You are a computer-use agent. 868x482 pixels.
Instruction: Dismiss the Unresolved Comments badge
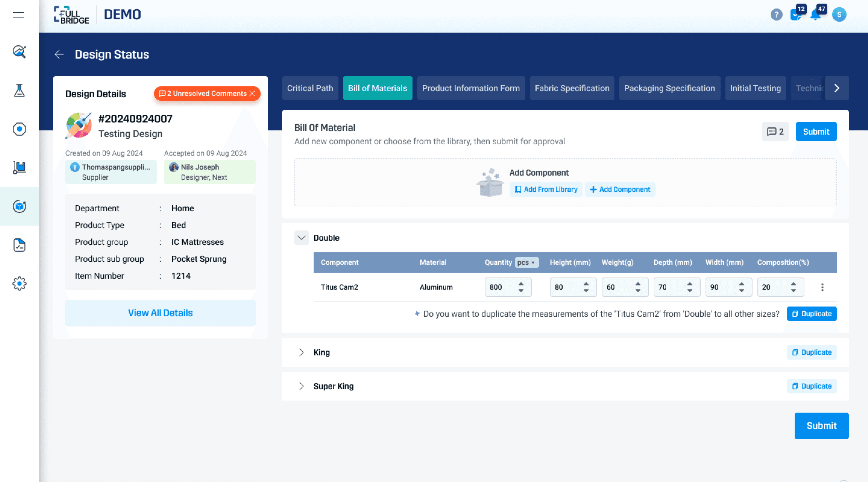click(x=252, y=93)
